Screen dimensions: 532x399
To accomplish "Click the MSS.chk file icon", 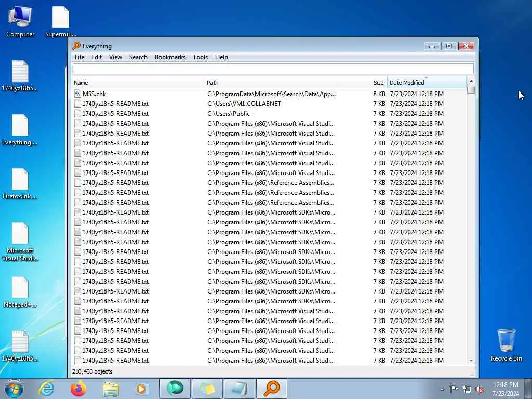I will coord(78,94).
